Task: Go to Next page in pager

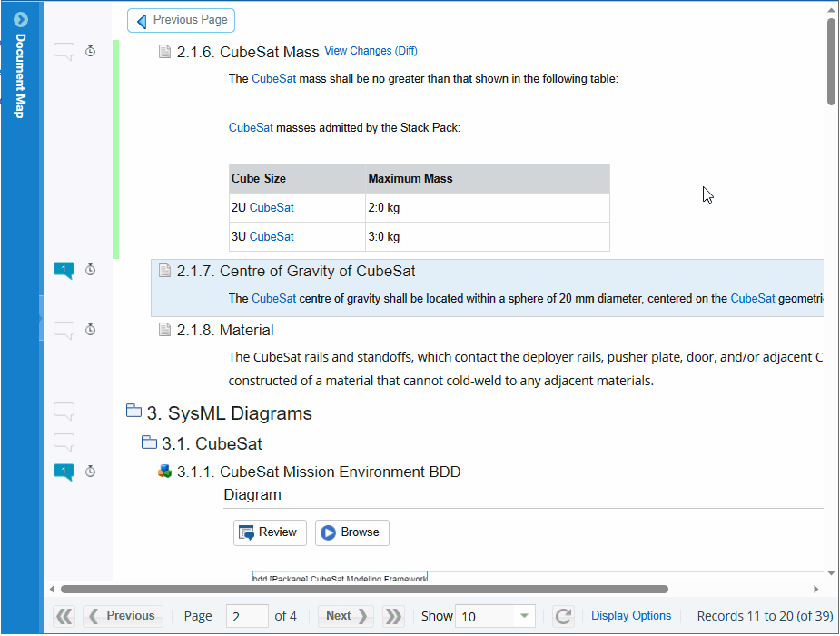Action: 346,616
